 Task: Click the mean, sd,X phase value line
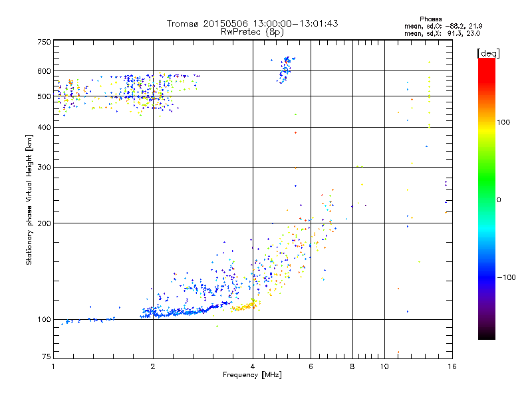[x=442, y=33]
